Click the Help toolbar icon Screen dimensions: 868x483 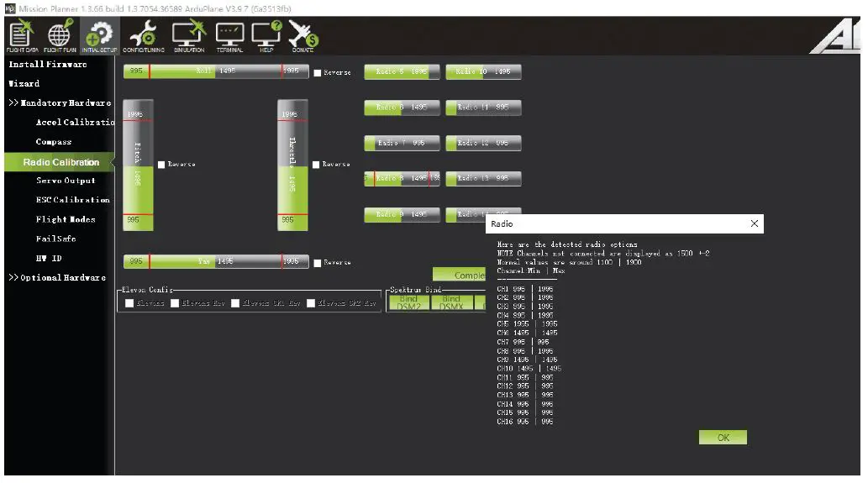266,36
